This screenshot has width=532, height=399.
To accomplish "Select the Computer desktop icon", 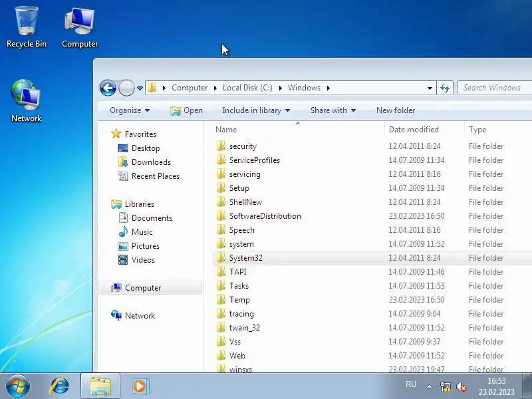I will [80, 28].
